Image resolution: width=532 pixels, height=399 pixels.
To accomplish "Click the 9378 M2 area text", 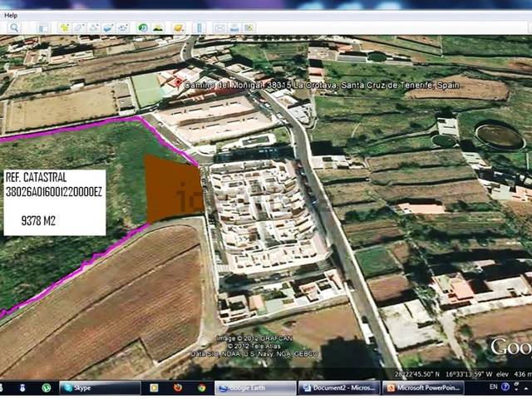I will (38, 221).
